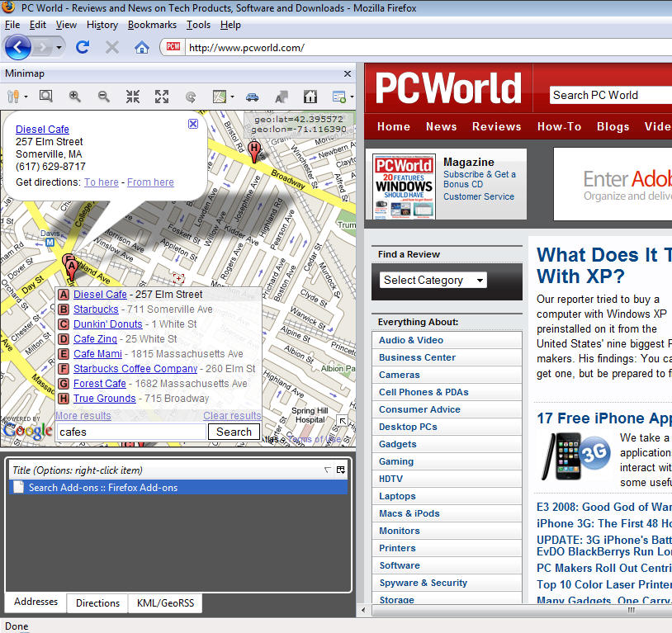672x633 pixels.
Task: Click the collapse inward arrows icon in Minimap toolbar
Action: (x=132, y=97)
